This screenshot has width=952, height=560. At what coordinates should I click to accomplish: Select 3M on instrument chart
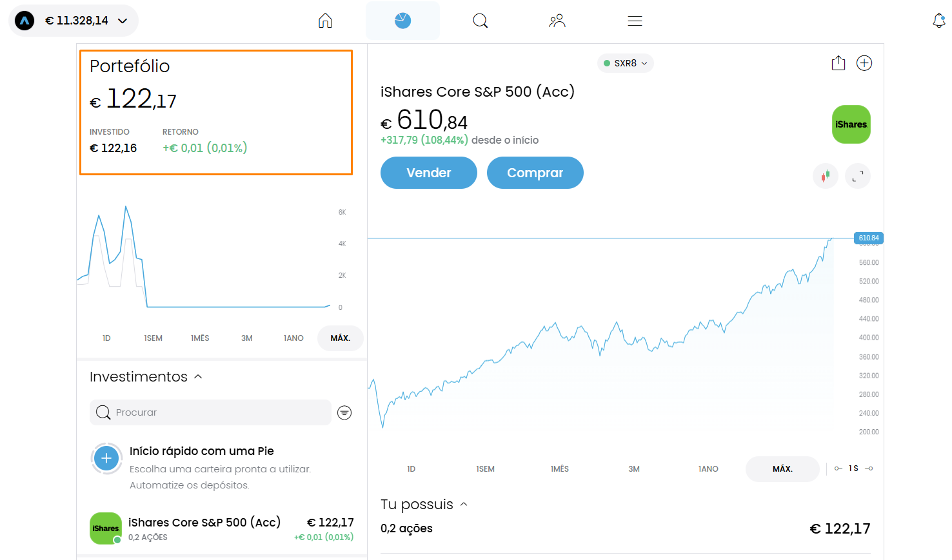click(634, 469)
